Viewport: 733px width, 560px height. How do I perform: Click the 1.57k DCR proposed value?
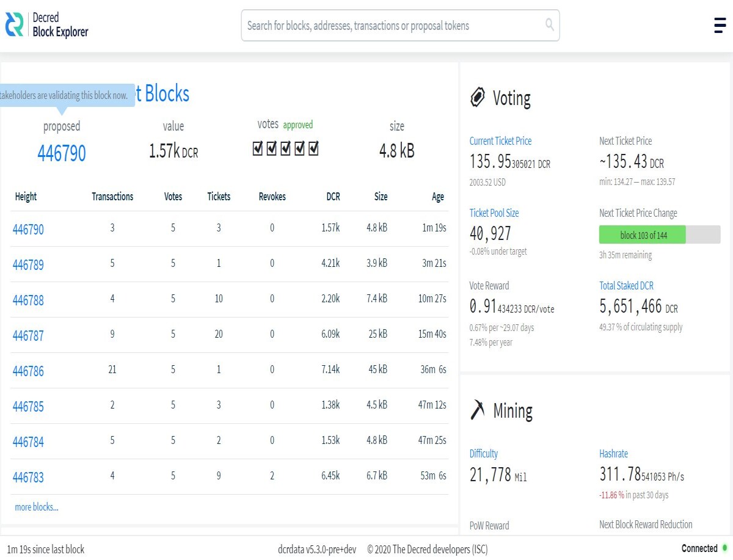click(173, 151)
